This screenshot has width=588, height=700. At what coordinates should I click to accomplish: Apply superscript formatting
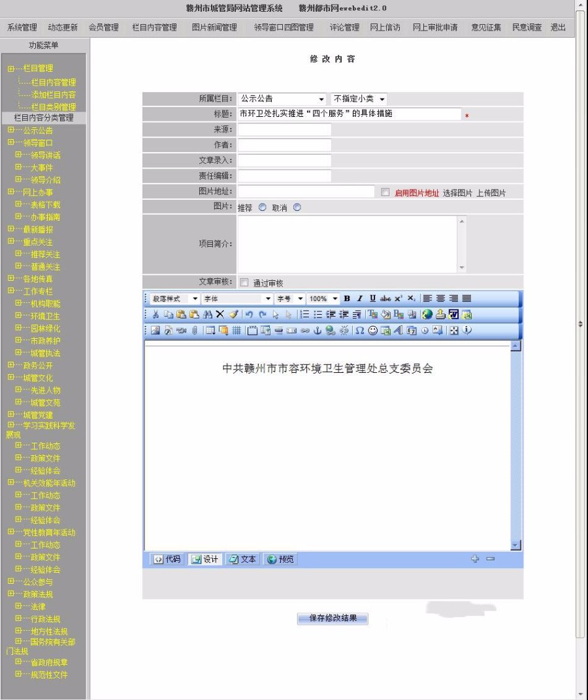pyautogui.click(x=398, y=298)
